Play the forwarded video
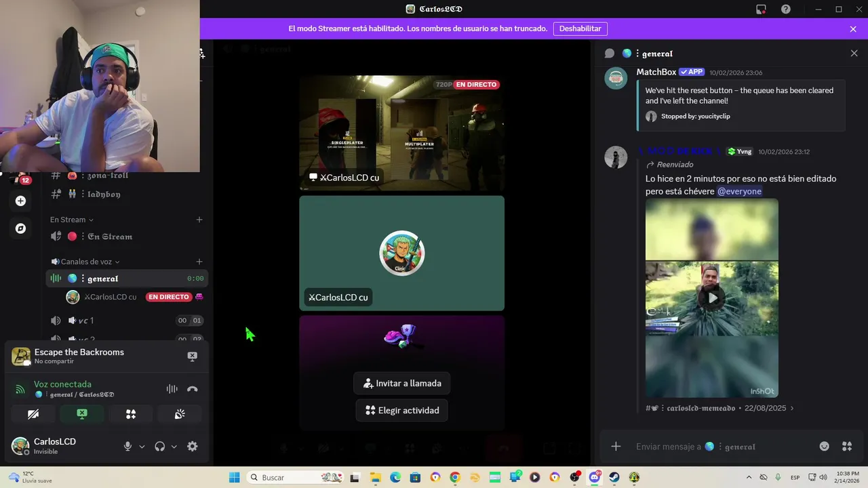Image resolution: width=868 pixels, height=488 pixels. click(712, 298)
